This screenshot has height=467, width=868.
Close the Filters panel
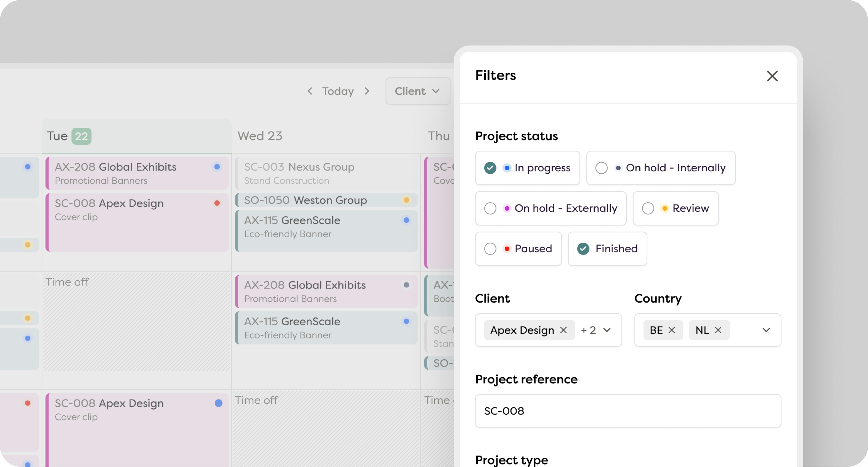(772, 76)
